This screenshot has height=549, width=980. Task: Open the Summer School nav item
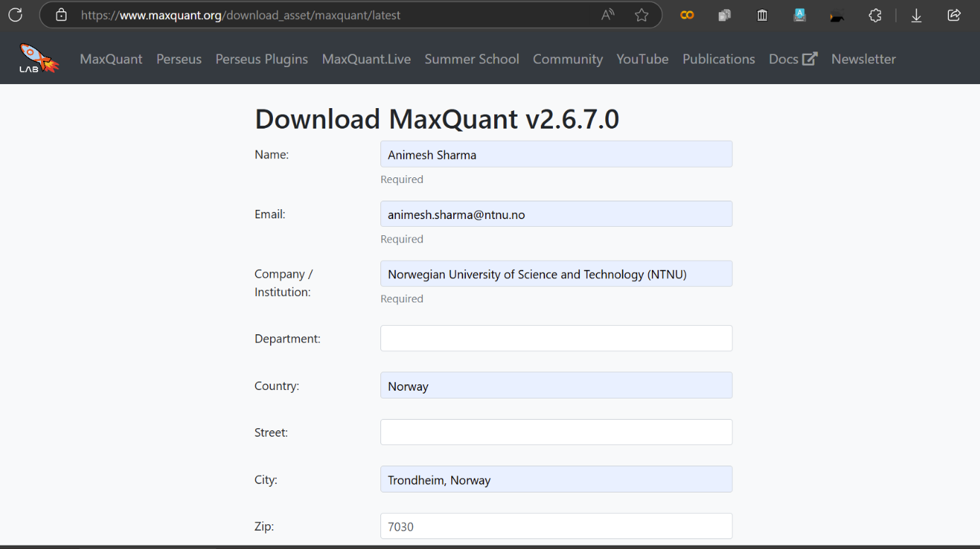tap(472, 59)
